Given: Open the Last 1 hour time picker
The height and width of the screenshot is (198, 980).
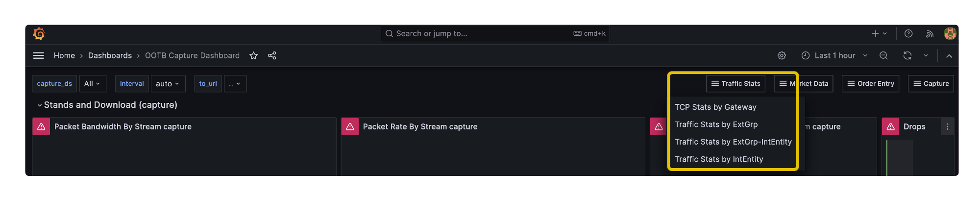Looking at the screenshot, I should click(834, 55).
